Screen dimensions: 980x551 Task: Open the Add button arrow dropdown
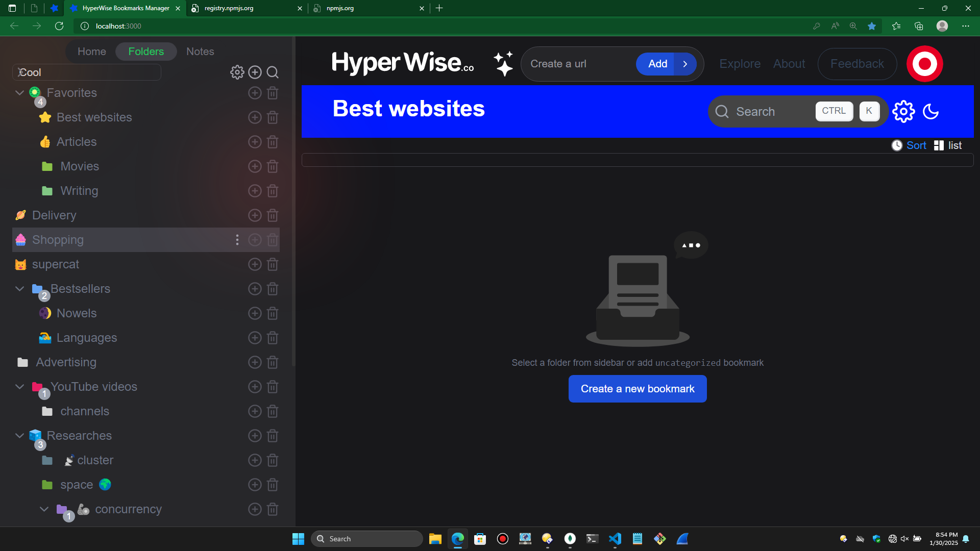[x=685, y=64]
